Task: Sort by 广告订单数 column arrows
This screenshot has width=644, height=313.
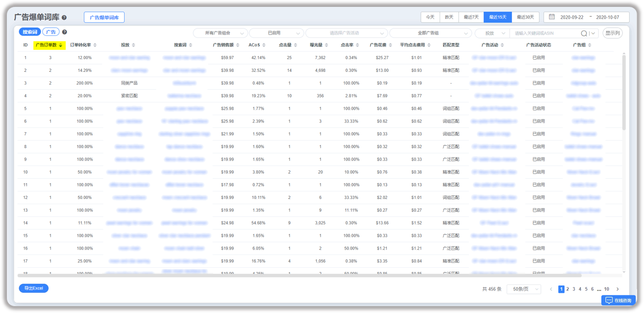Action: (x=61, y=45)
